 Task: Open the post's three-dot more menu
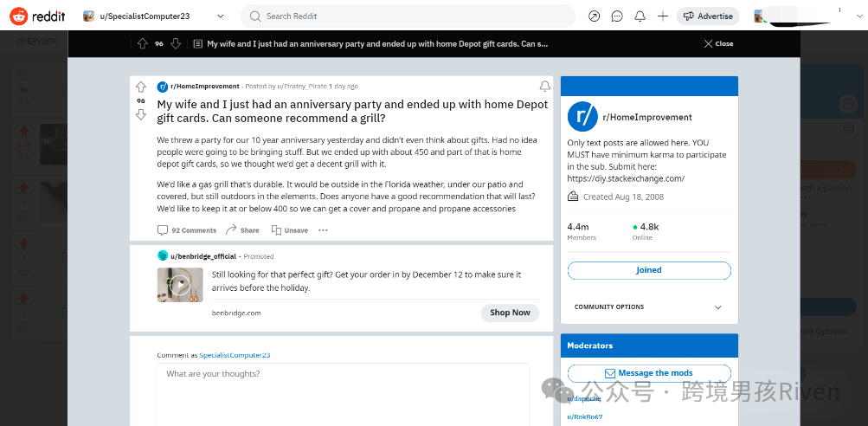coord(323,230)
